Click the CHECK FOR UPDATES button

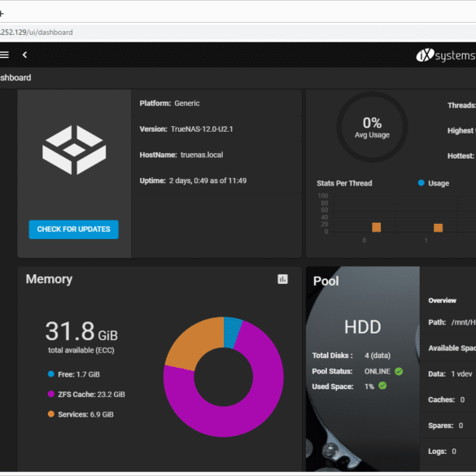click(x=73, y=229)
